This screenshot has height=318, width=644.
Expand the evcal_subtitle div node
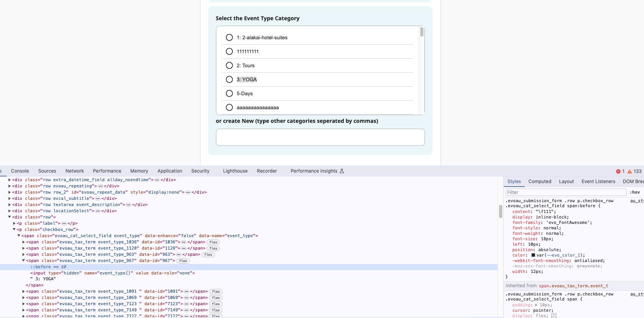point(9,199)
